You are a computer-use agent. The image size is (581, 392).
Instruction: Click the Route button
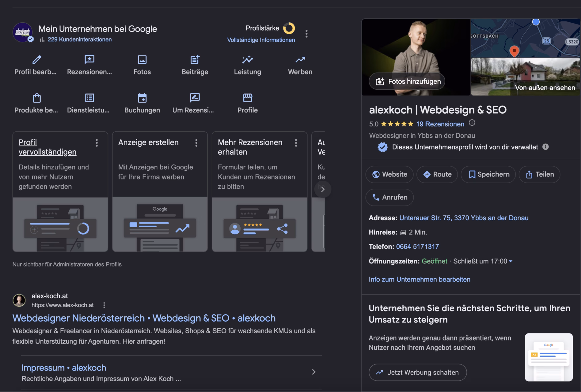(437, 175)
